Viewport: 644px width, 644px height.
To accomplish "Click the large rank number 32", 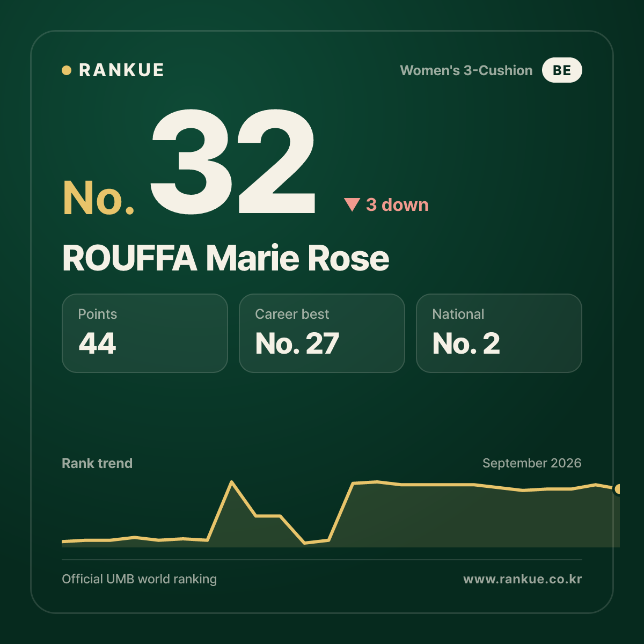I will click(233, 162).
